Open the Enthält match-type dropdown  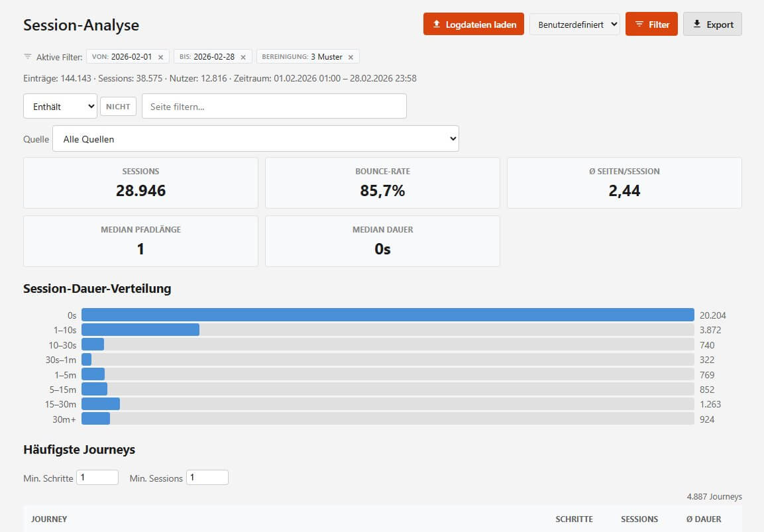[60, 105]
